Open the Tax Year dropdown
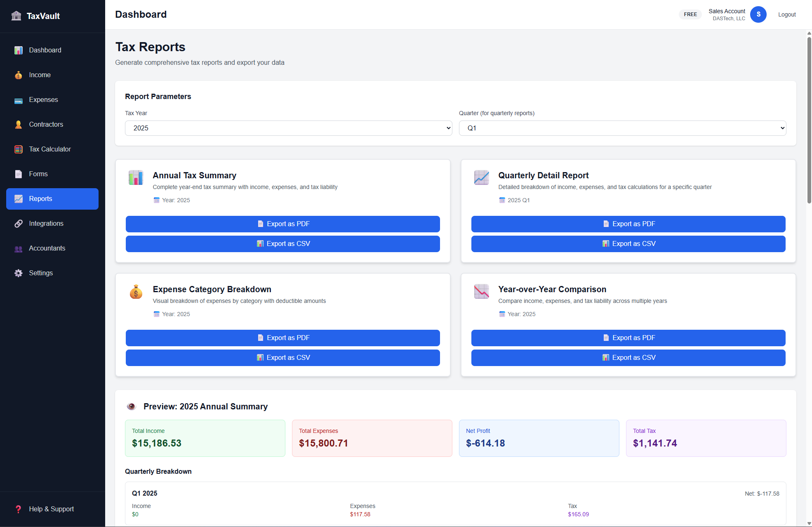Image resolution: width=812 pixels, height=527 pixels. click(x=288, y=128)
